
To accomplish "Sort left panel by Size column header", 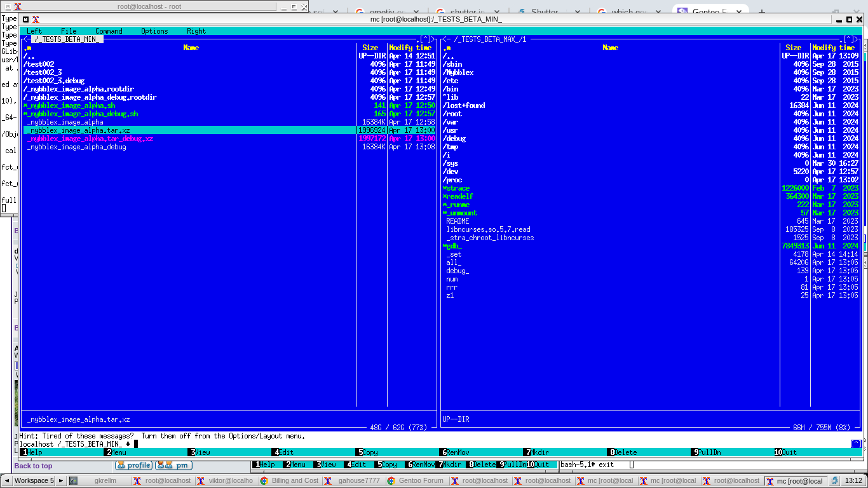I will 370,48.
